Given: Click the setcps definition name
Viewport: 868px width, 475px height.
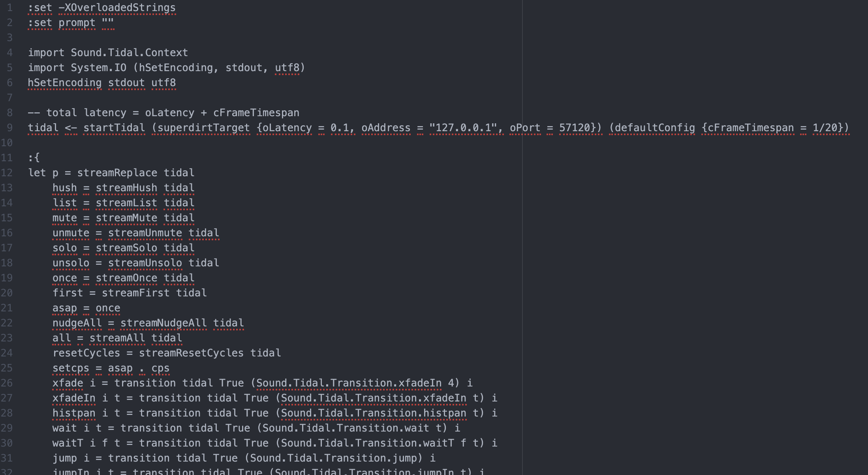Looking at the screenshot, I should (x=71, y=368).
